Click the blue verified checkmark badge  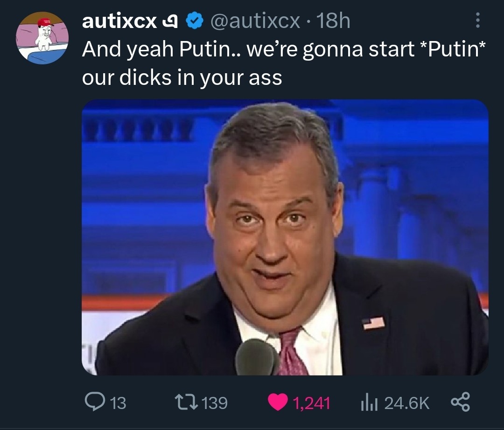click(195, 21)
